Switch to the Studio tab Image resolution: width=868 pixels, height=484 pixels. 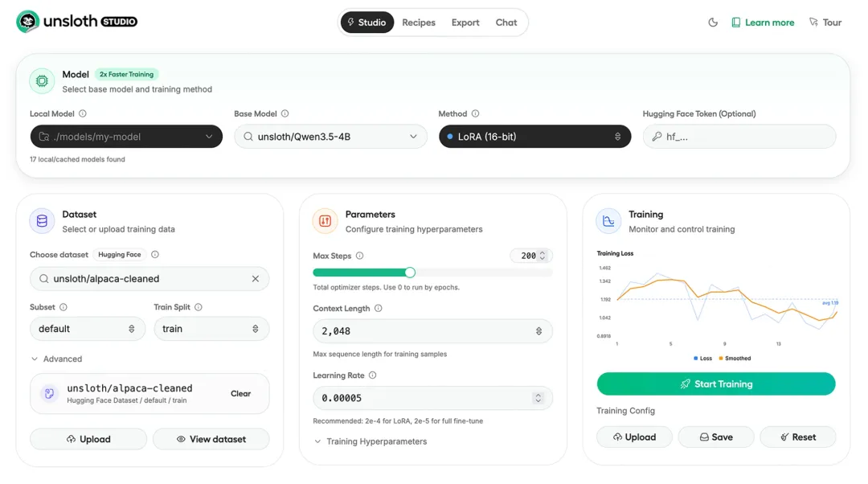coord(366,23)
